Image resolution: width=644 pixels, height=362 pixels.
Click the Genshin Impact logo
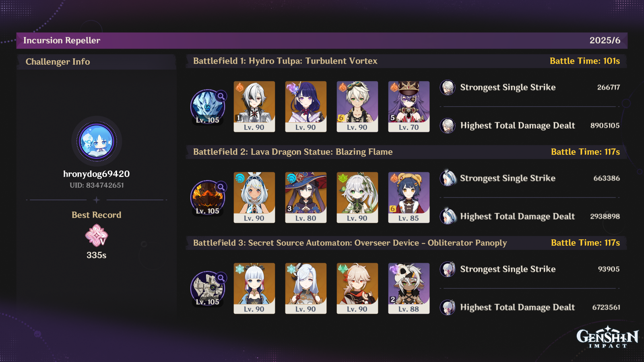click(x=607, y=337)
